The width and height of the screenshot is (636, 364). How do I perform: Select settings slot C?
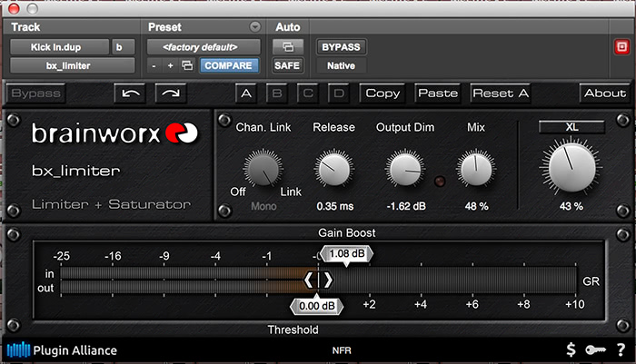[308, 93]
